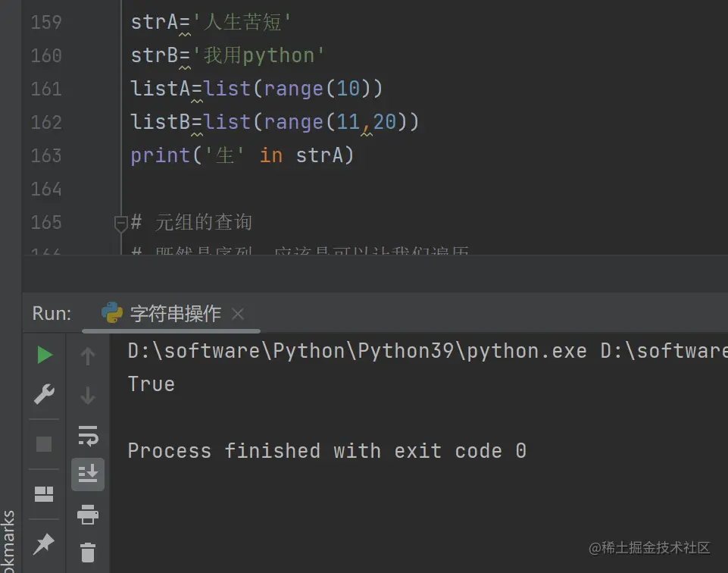
Task: Click line number 163 in gutter
Action: pos(46,155)
